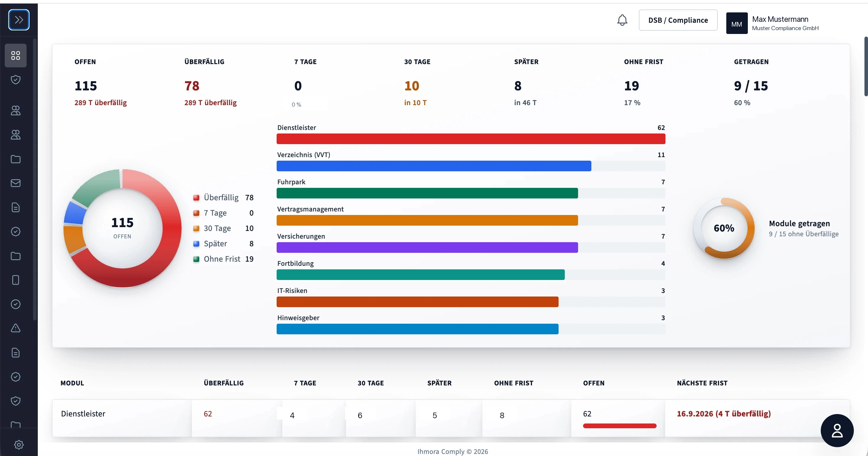Open the round floating person button
The image size is (868, 456).
click(837, 430)
